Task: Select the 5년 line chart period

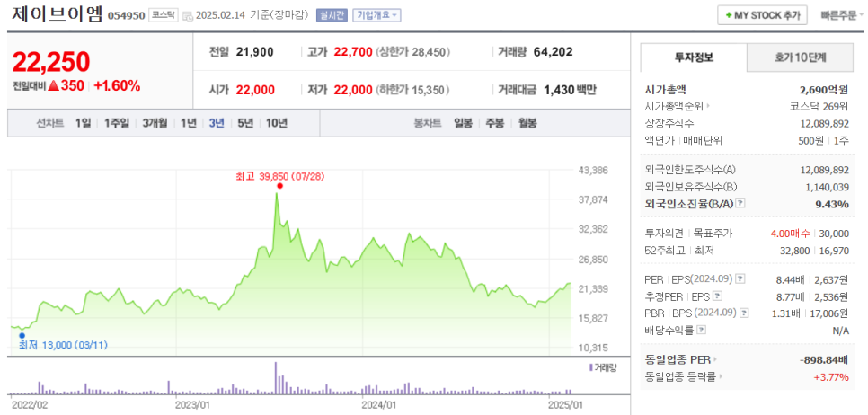Action: 245,123
